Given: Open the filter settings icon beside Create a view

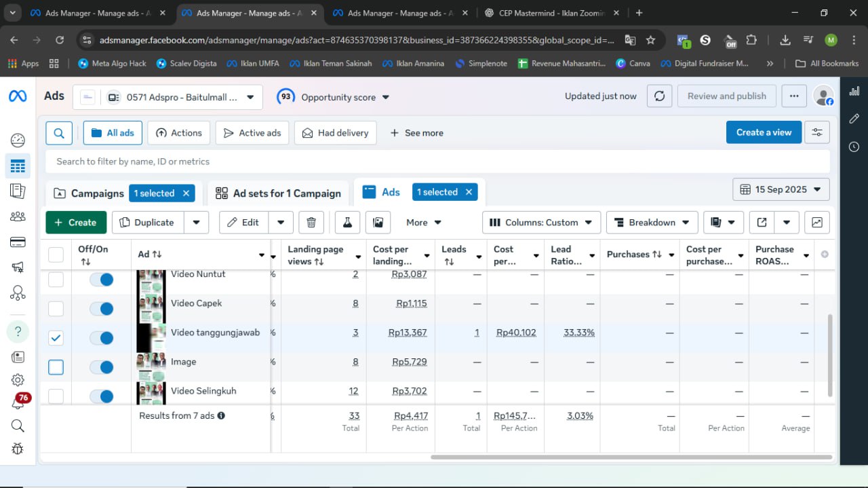Looking at the screenshot, I should click(x=816, y=133).
